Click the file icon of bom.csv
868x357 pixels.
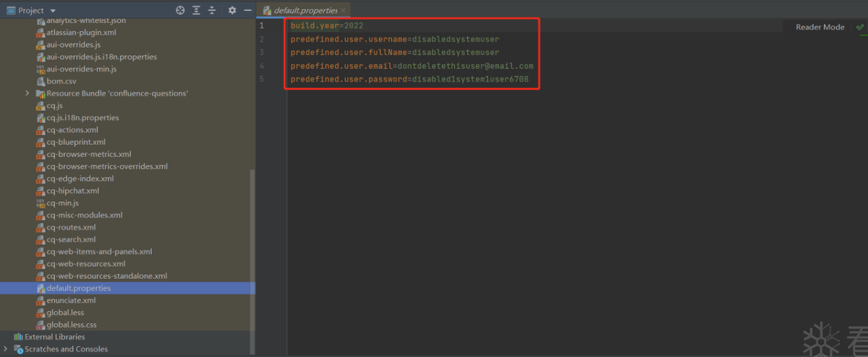(40, 81)
